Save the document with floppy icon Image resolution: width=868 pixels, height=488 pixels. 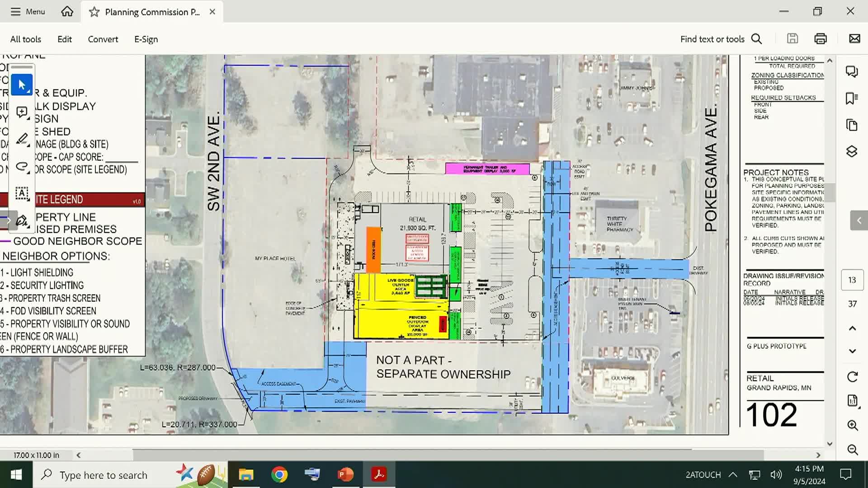793,39
